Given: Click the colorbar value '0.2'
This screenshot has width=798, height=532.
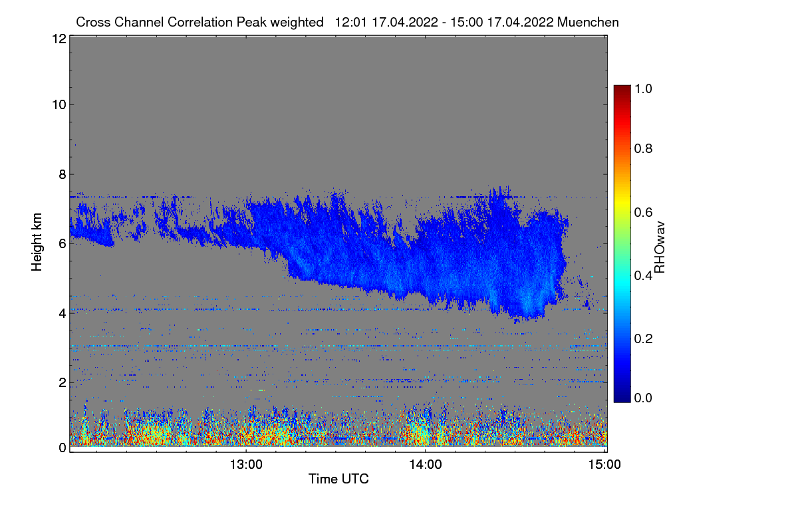Looking at the screenshot, I should coord(643,338).
